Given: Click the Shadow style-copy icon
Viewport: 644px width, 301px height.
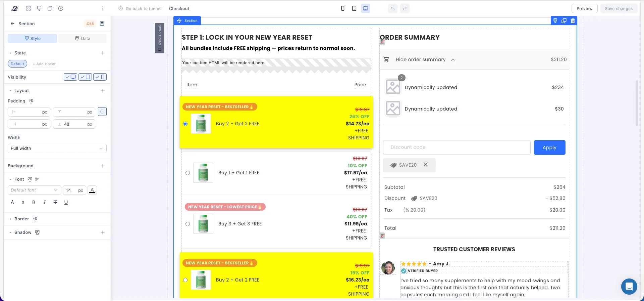Looking at the screenshot, I should pyautogui.click(x=37, y=232).
